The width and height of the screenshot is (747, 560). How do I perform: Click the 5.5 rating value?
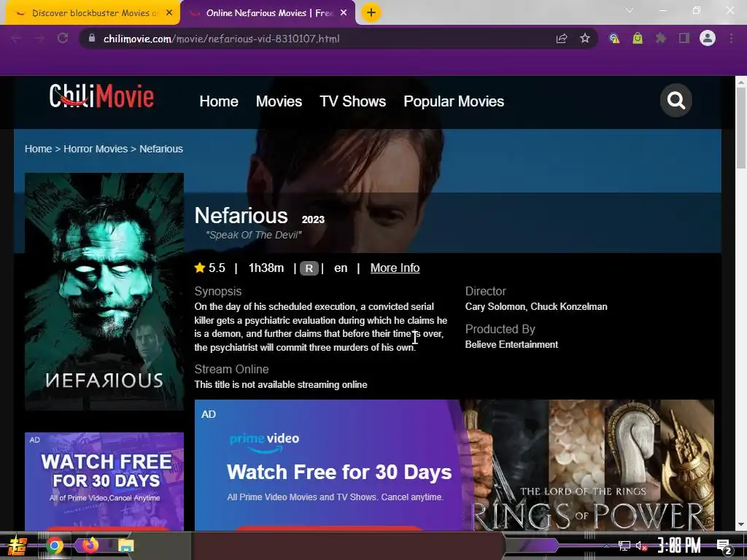tap(217, 268)
